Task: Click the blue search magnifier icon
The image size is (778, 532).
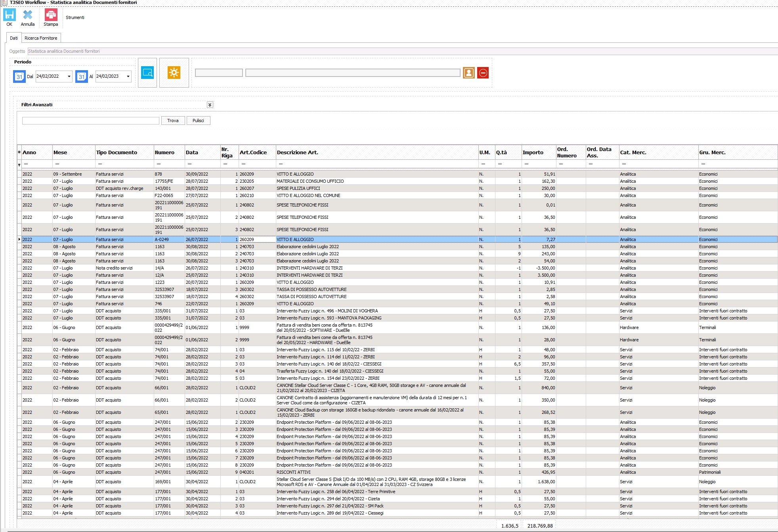Action: [x=147, y=73]
